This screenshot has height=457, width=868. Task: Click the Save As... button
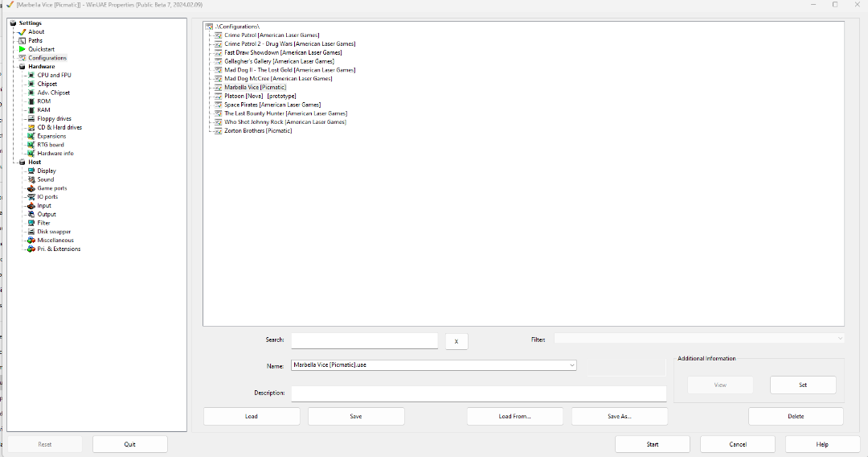click(620, 417)
